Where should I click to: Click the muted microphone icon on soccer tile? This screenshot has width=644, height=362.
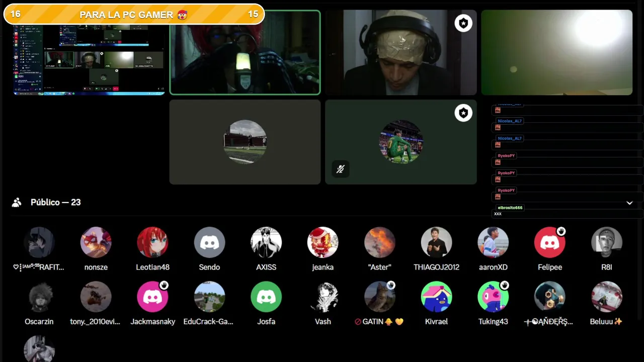tap(341, 169)
